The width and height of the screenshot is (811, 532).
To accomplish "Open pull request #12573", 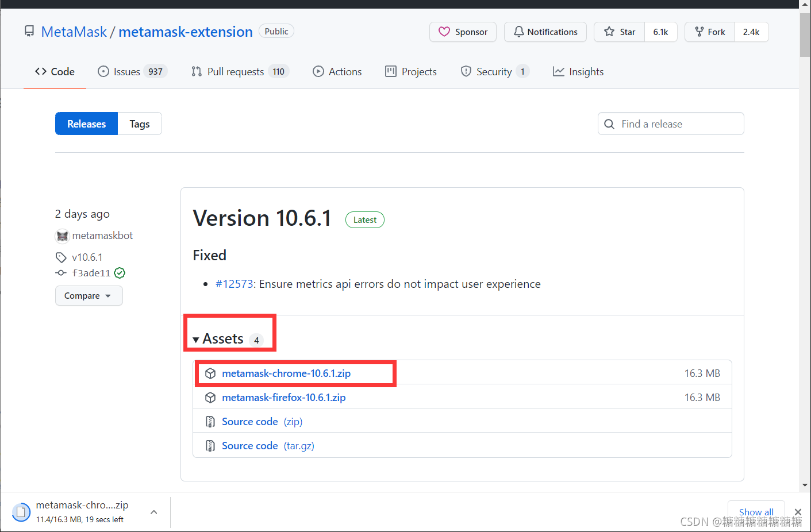I will (235, 284).
